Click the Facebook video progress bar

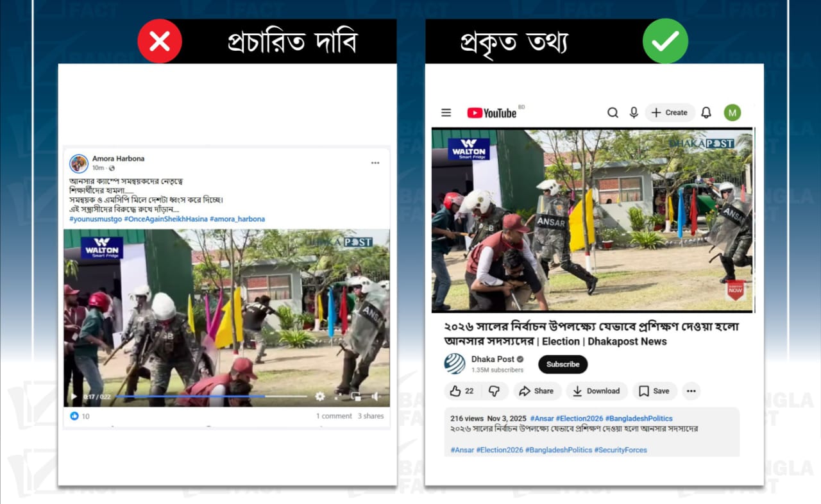tap(212, 397)
